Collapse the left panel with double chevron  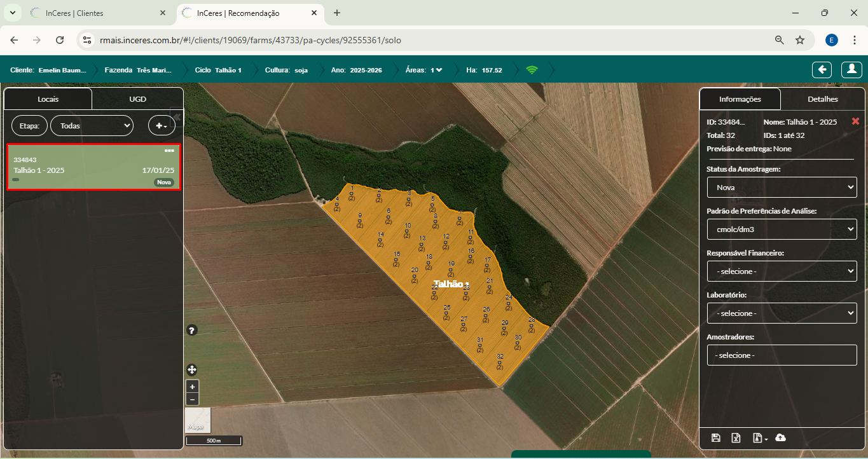[x=178, y=117]
